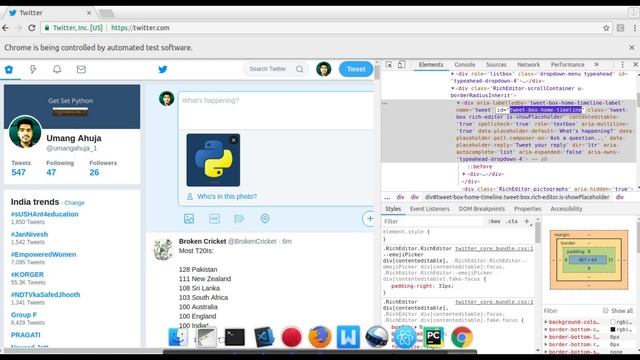Open the attached Python logo thumbnail
The width and height of the screenshot is (640, 360).
213,160
